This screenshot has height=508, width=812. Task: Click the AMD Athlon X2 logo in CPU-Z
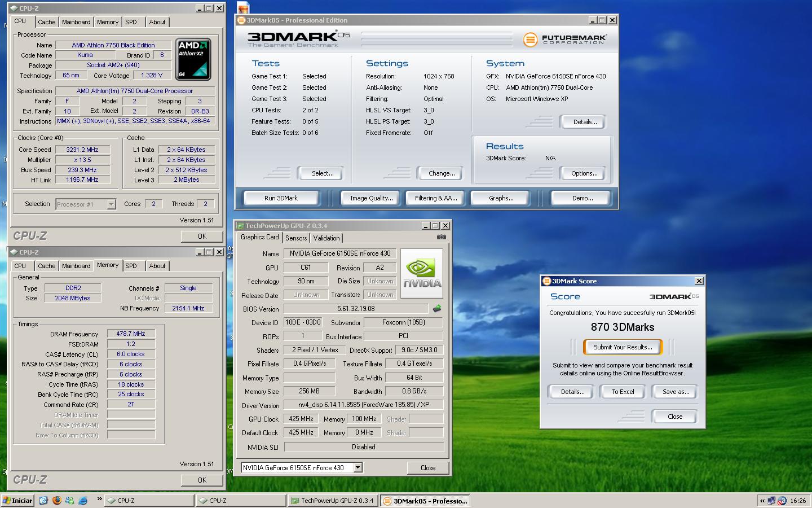194,59
